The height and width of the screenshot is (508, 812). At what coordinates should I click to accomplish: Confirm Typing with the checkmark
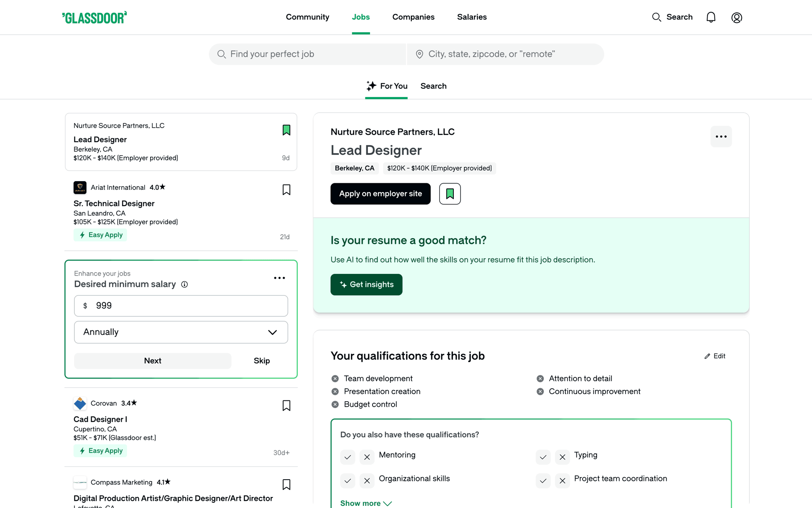543,457
